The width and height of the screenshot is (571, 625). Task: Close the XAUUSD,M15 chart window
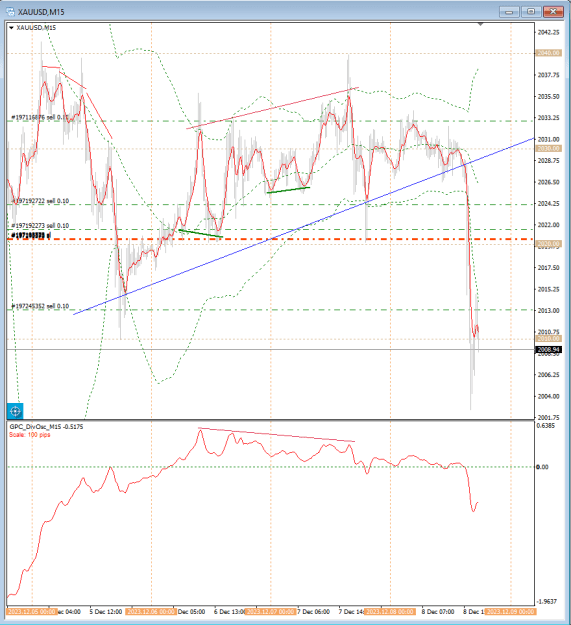coord(553,12)
